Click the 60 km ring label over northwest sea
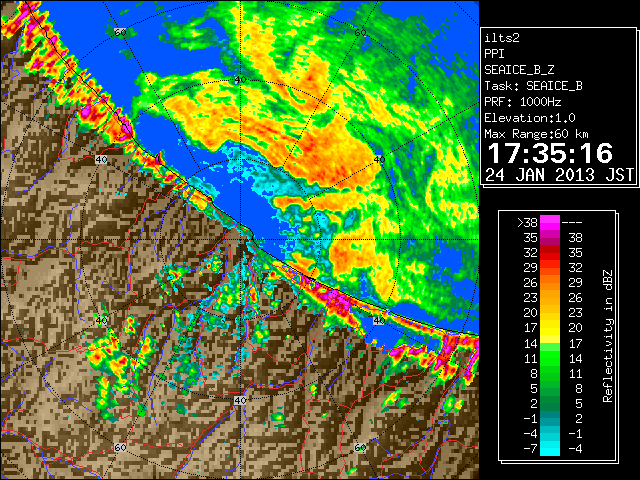 pyautogui.click(x=120, y=32)
